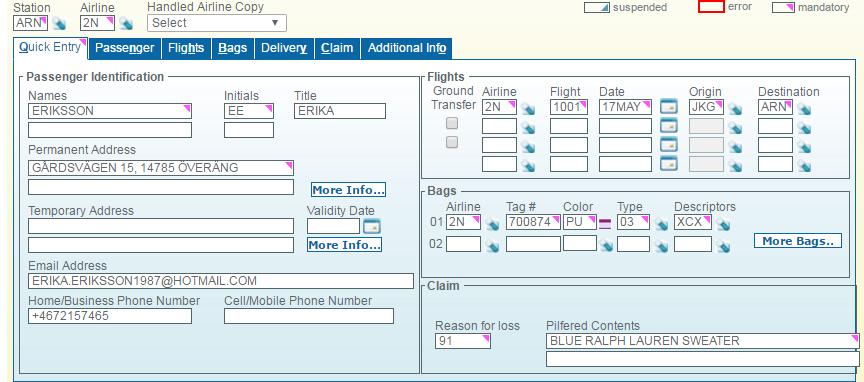Open origin lookup icon in second Flights row
864x382 pixels.
tap(735, 128)
